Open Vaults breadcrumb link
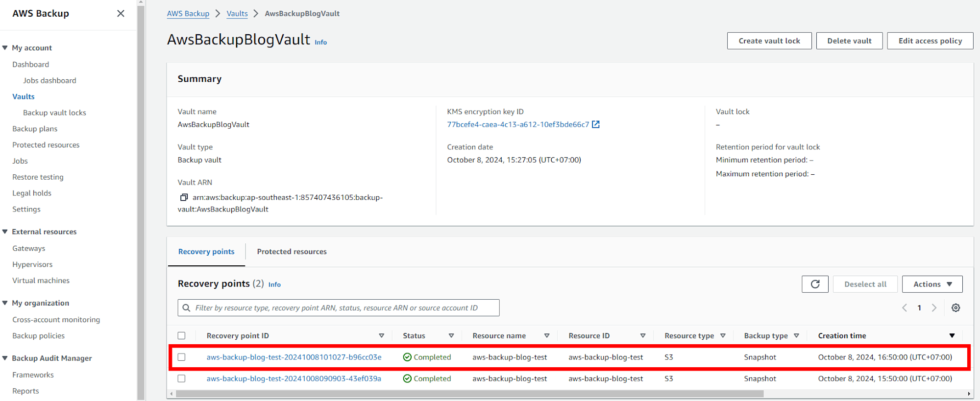Screen dimensions: 980x401 pos(237,14)
